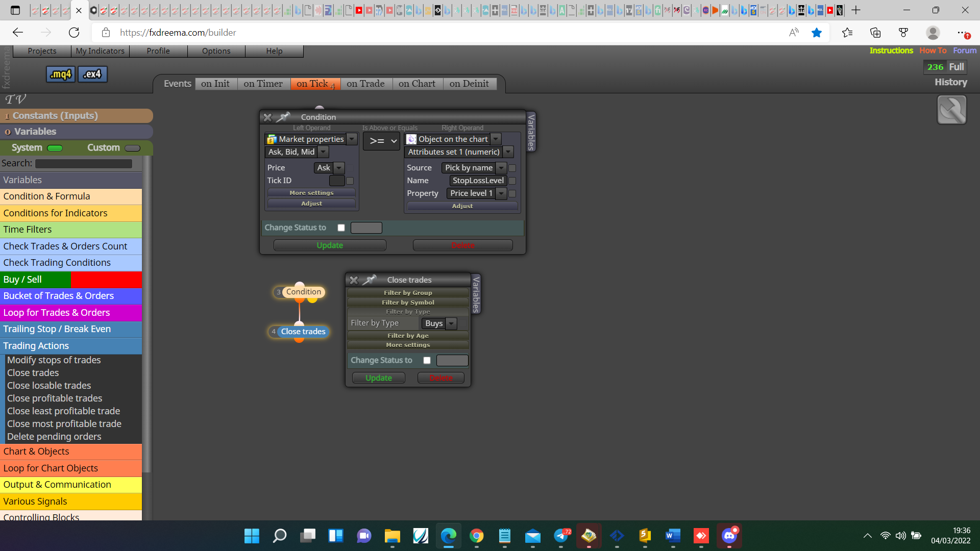Open the Variables side tab on Close trades
This screenshot has width=980, height=551.
click(476, 294)
